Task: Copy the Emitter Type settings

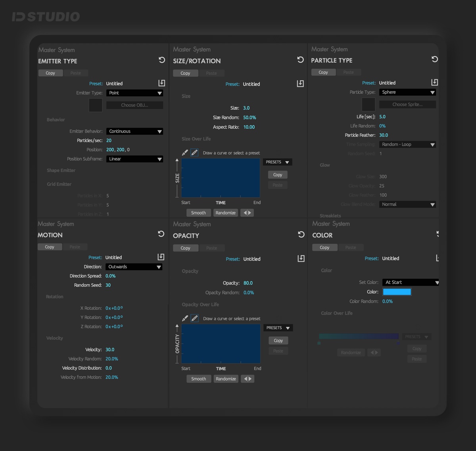Action: pos(50,73)
